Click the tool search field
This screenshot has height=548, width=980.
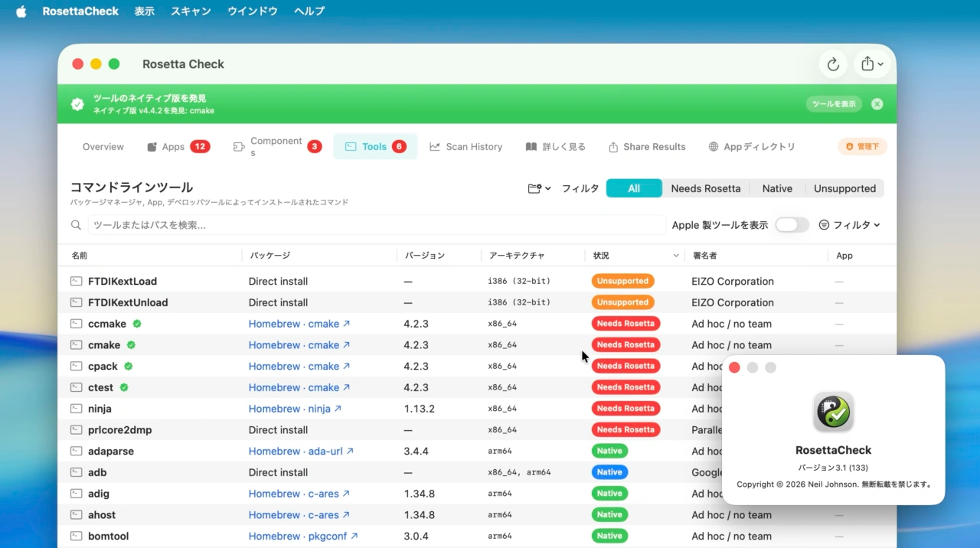click(x=377, y=225)
